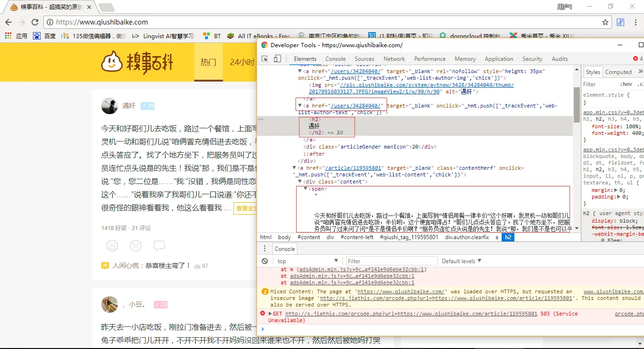
Task: Bookmark this page with the star icon
Action: tap(605, 22)
